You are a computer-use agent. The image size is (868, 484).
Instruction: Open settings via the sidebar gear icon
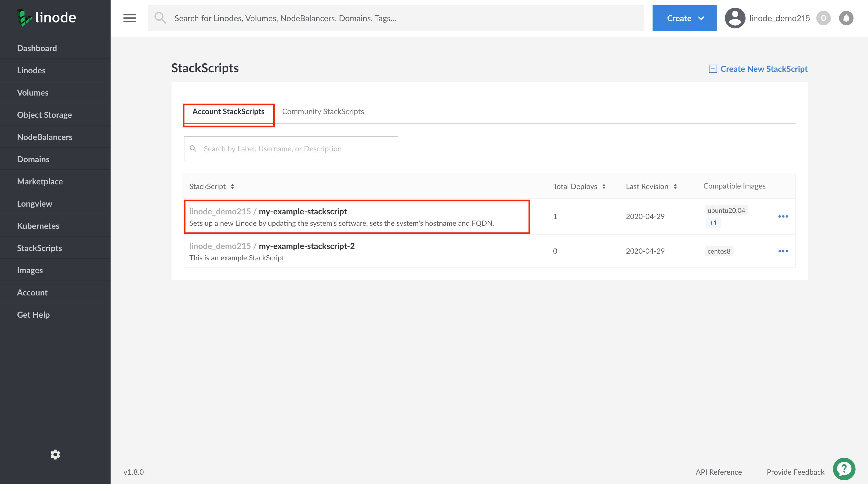point(55,454)
